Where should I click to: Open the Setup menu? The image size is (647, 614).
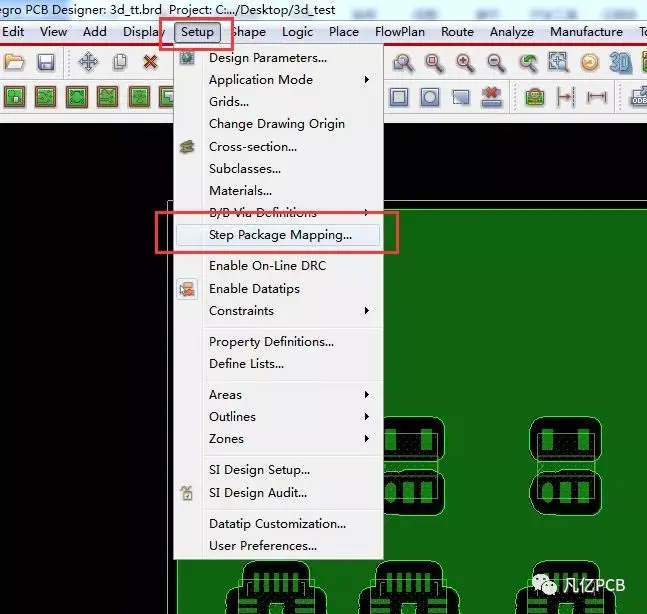tap(197, 32)
